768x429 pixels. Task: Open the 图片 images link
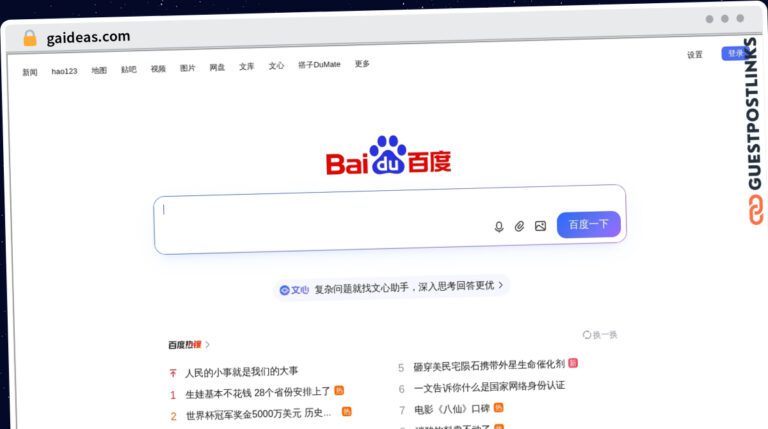click(188, 68)
